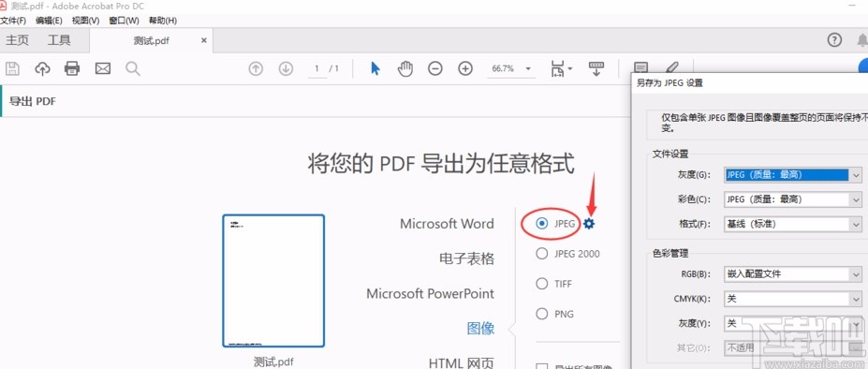Image resolution: width=868 pixels, height=369 pixels.
Task: Select the JPEG radio button
Action: coord(542,224)
